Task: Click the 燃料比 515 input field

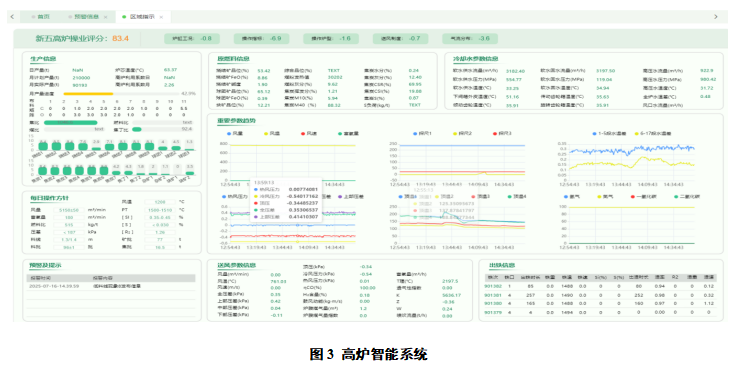Action: coord(69,225)
